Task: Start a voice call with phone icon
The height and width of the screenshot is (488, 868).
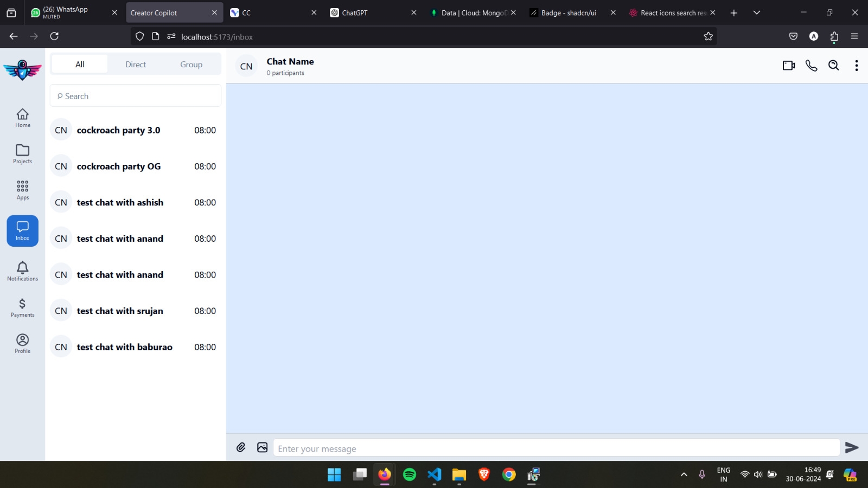Action: (811, 66)
